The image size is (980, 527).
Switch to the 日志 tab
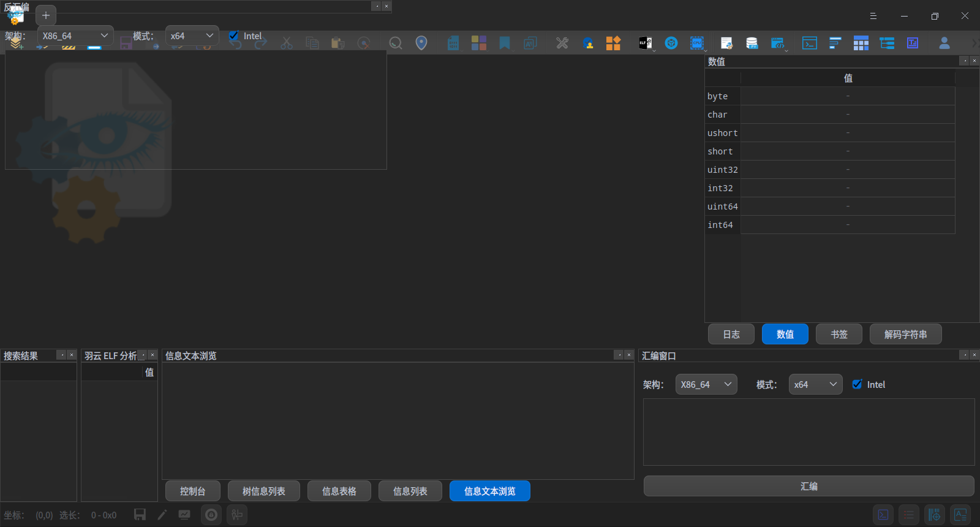click(731, 334)
